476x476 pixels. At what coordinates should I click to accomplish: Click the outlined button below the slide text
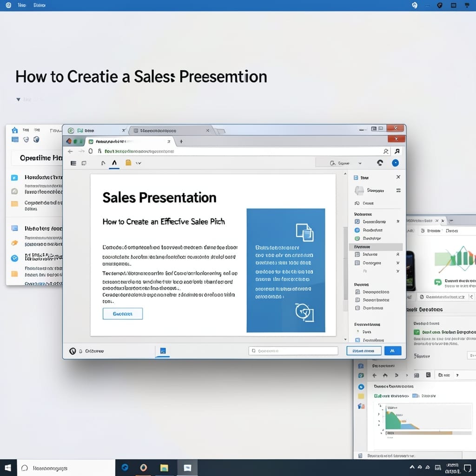[123, 314]
